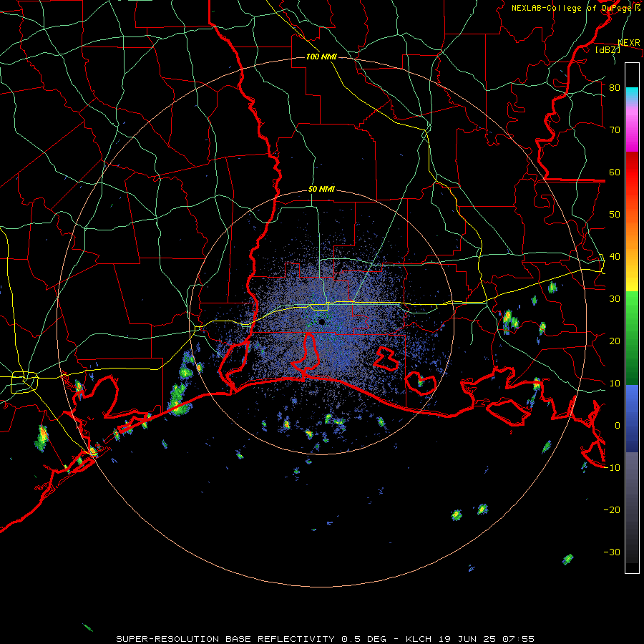This screenshot has height=644, width=644.
Task: Click the -30 value on the dBZ scale
Action: pos(612,552)
